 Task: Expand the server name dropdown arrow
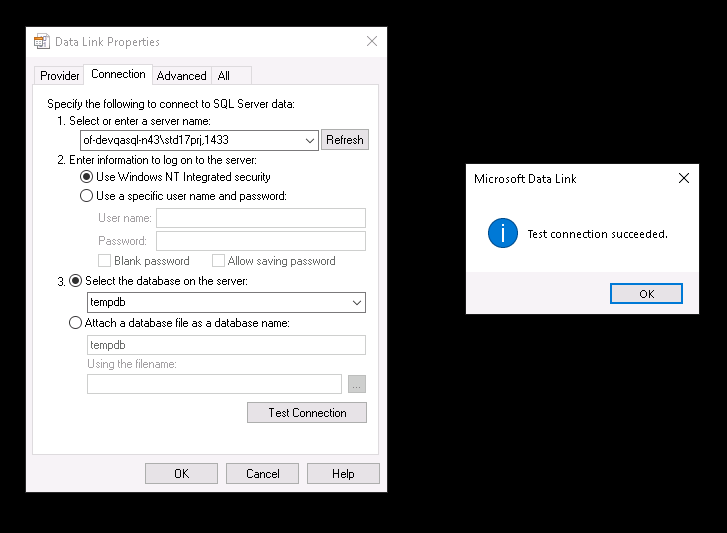coord(310,140)
